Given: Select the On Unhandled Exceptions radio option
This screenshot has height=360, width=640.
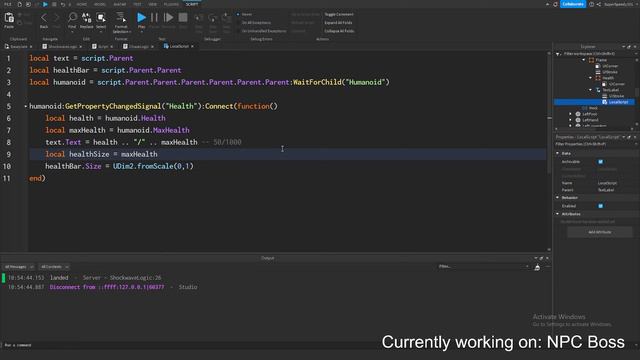Looking at the screenshot, I should point(238,31).
